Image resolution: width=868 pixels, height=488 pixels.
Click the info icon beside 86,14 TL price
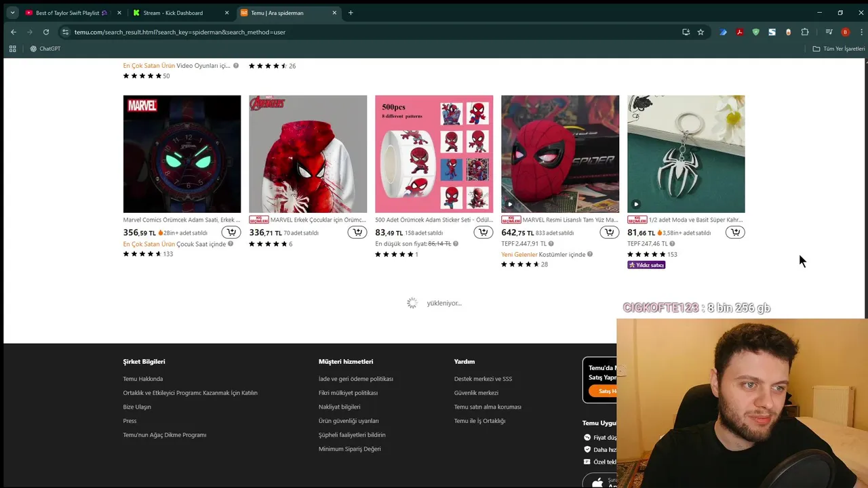click(456, 244)
